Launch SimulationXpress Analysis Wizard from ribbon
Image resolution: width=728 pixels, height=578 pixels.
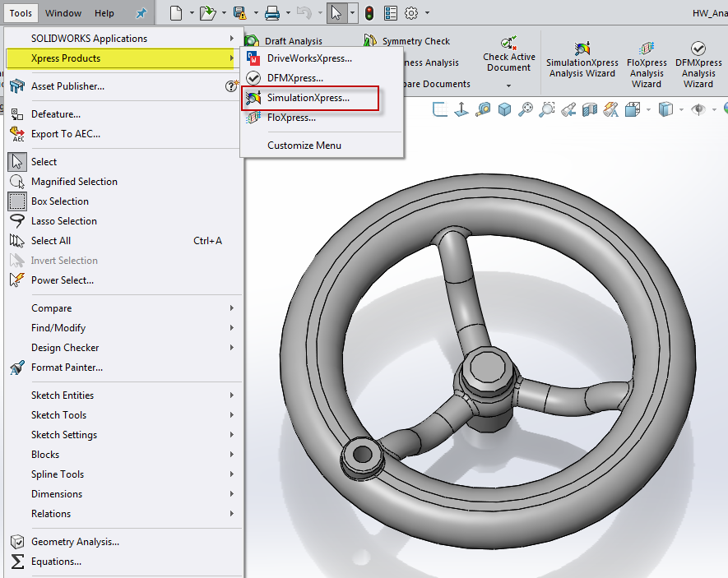[582, 60]
